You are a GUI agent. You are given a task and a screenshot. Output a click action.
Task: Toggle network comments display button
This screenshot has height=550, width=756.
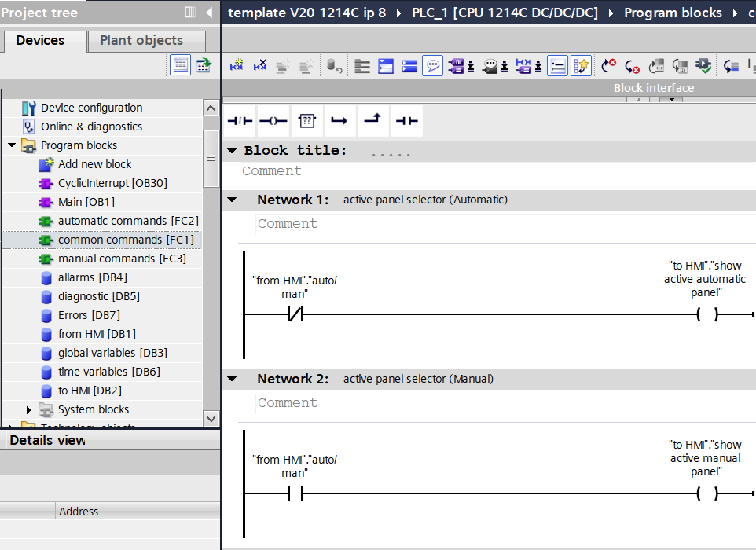coord(432,66)
